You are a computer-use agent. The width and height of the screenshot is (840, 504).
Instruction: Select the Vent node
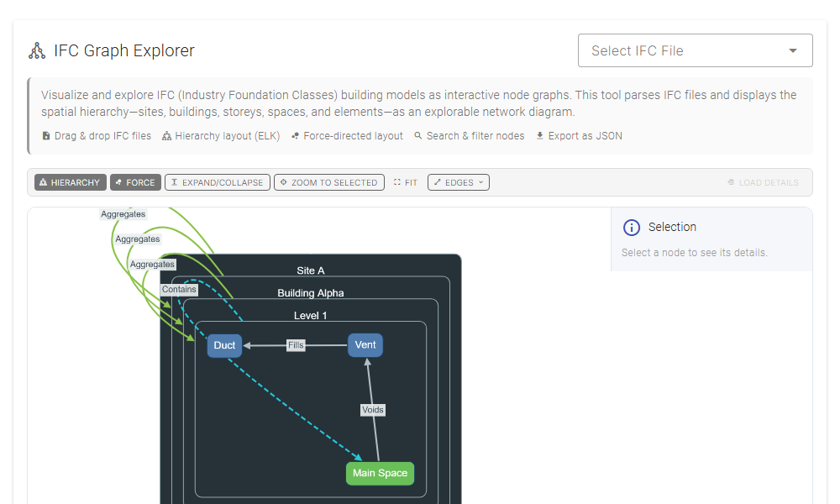(x=365, y=344)
